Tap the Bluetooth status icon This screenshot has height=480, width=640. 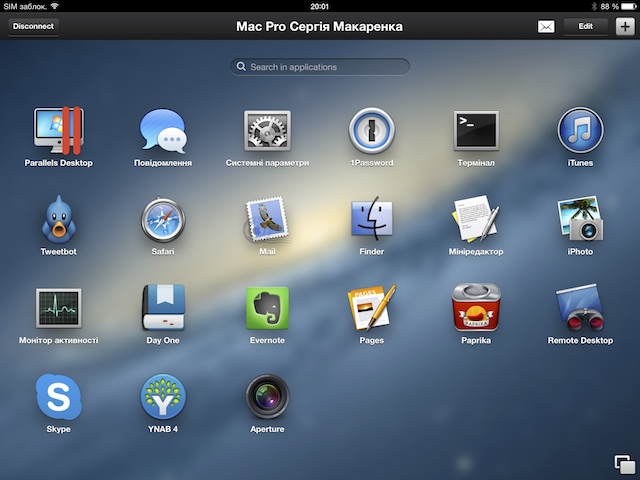[x=594, y=6]
